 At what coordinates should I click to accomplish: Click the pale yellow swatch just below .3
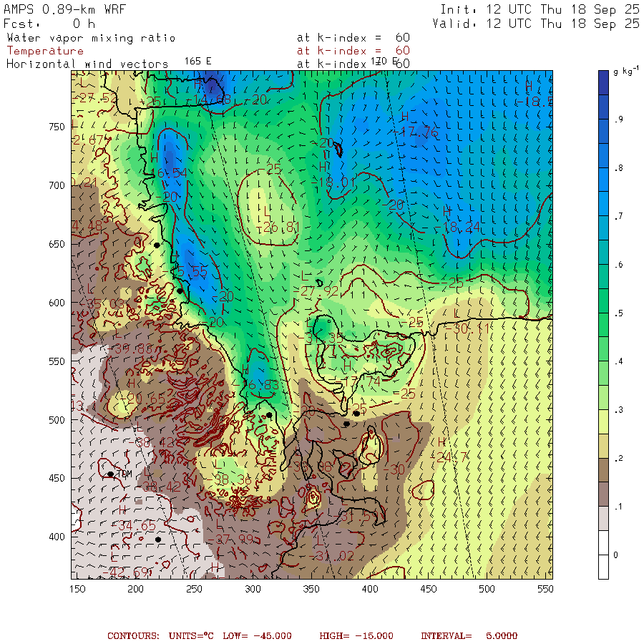tap(603, 421)
